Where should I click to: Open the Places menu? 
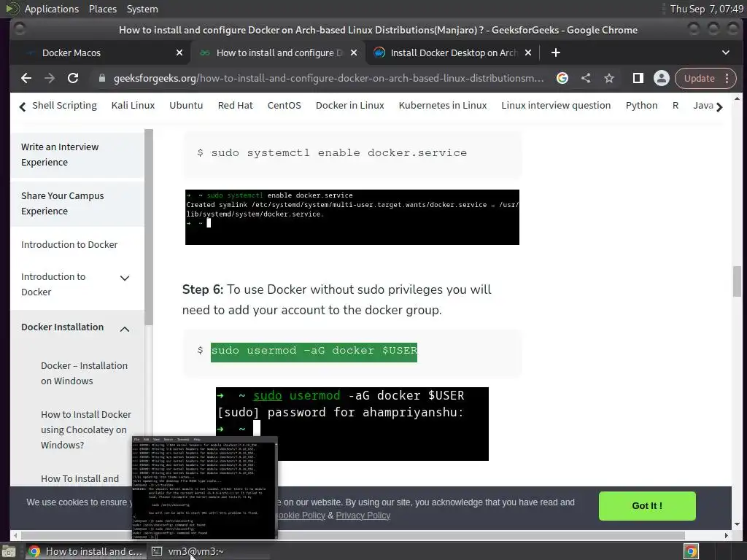pyautogui.click(x=102, y=9)
